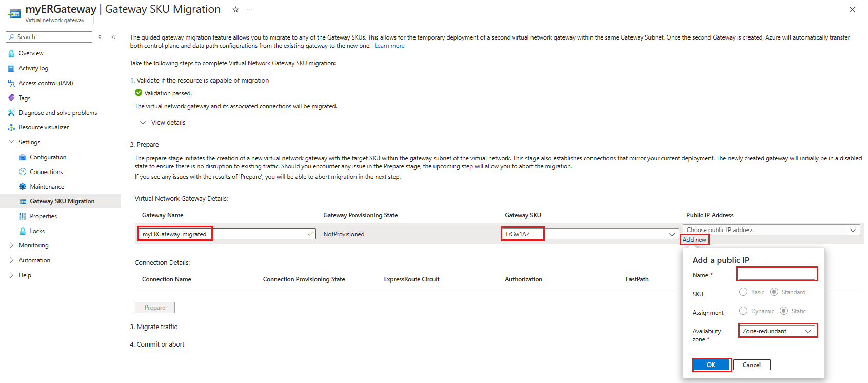868x383 pixels.
Task: Click the Connections icon
Action: coord(23,172)
